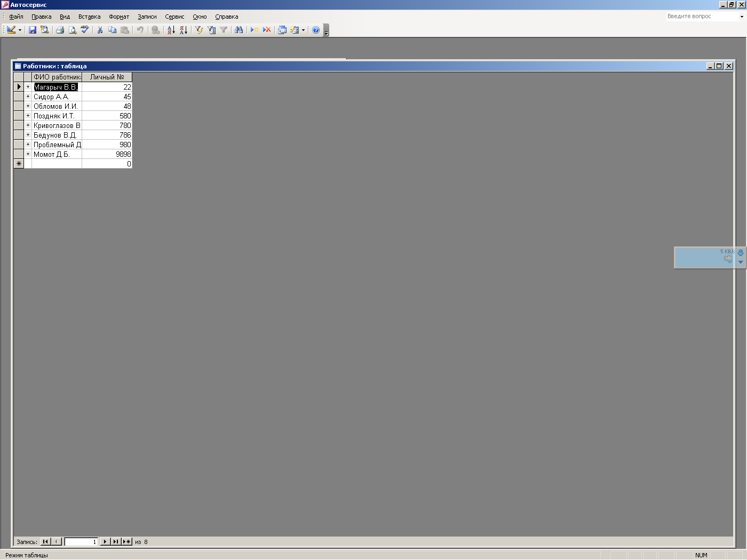This screenshot has width=747, height=560.
Task: Expand the subdatasheet for the Проблемный row
Action: (28, 145)
